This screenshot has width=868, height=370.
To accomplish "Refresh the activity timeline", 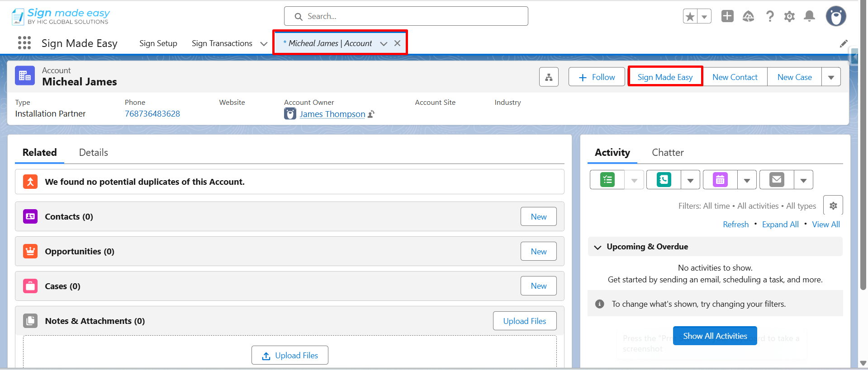I will pyautogui.click(x=735, y=225).
